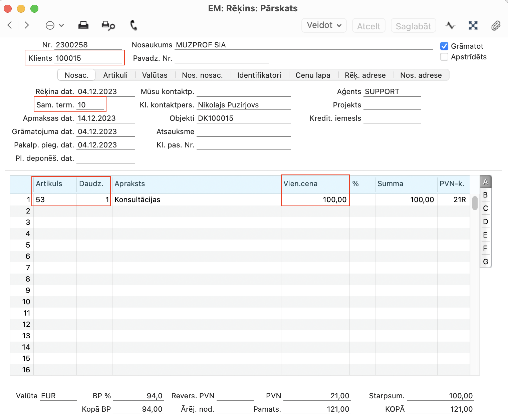Go to the next record arrow
Viewport: 508px width, 420px height.
point(27,25)
